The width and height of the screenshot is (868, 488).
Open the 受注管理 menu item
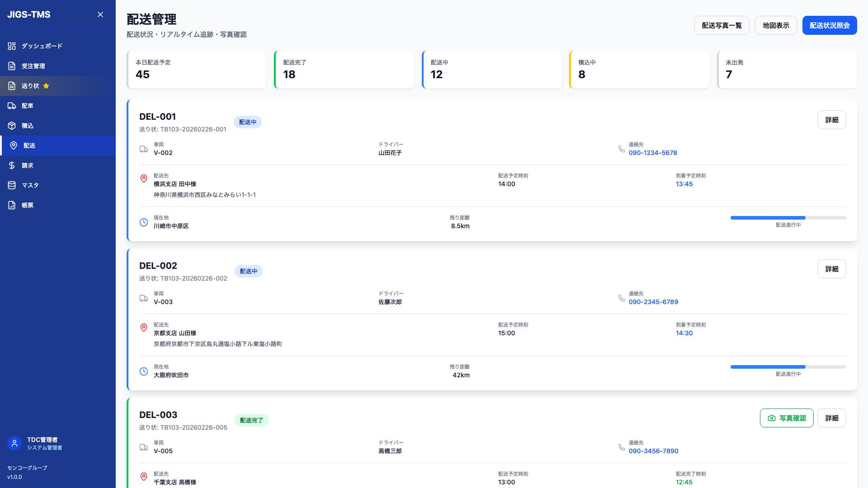point(33,66)
